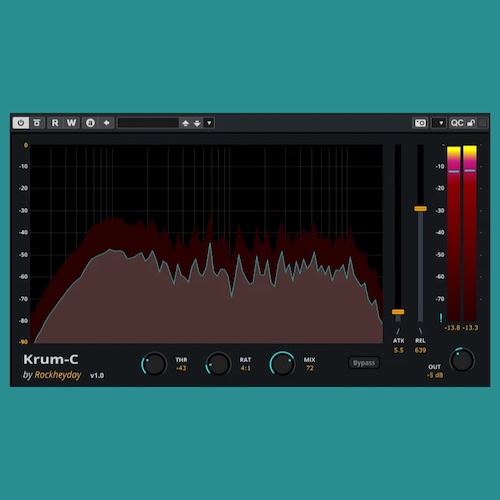Adjust the RAT ratio knob
Viewport: 500px width, 500px height.
(218, 364)
